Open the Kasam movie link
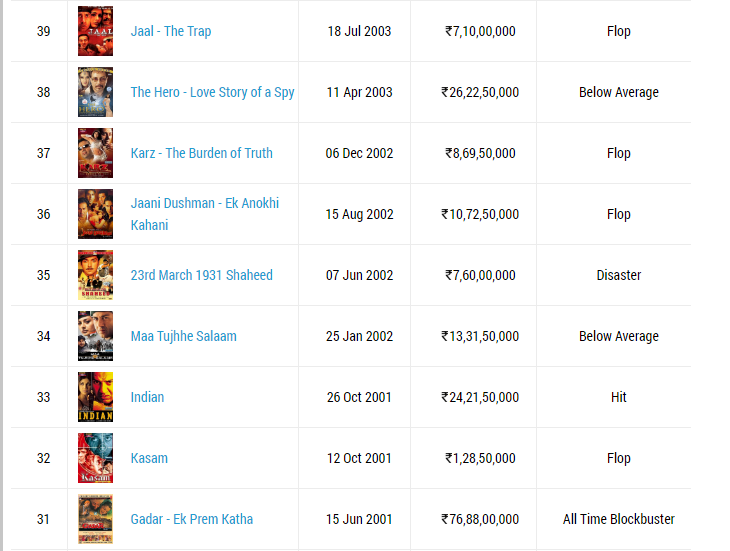This screenshot has height=551, width=730. tap(149, 458)
